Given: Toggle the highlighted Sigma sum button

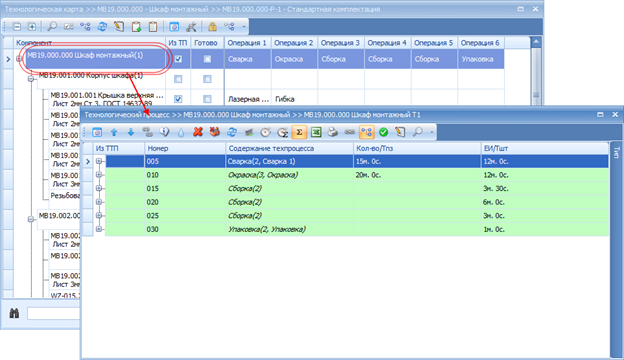Looking at the screenshot, I should pos(299,132).
